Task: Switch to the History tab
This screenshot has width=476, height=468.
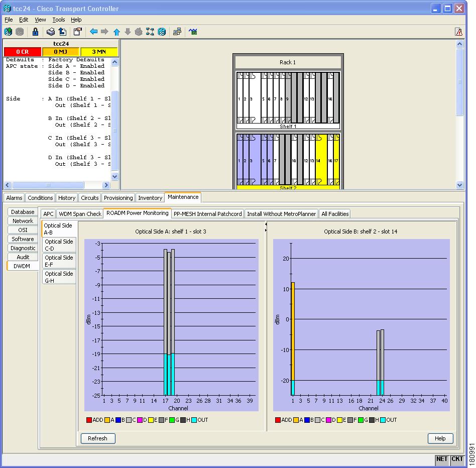Action: [67, 198]
